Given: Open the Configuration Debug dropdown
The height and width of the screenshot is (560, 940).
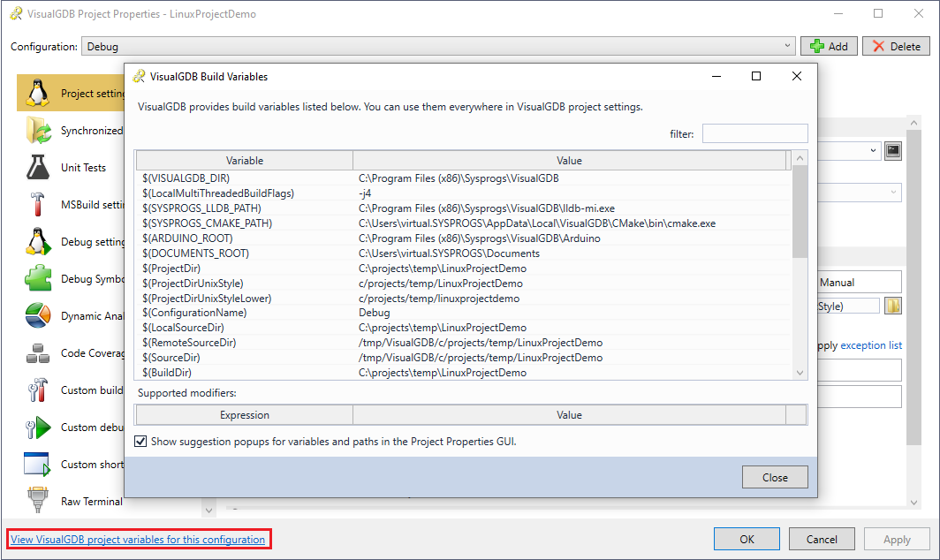Looking at the screenshot, I should pos(438,46).
